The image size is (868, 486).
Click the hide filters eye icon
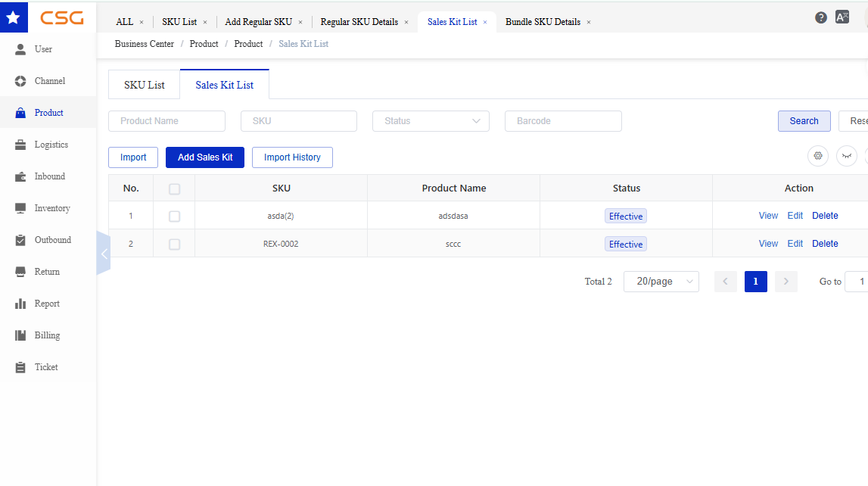(846, 156)
